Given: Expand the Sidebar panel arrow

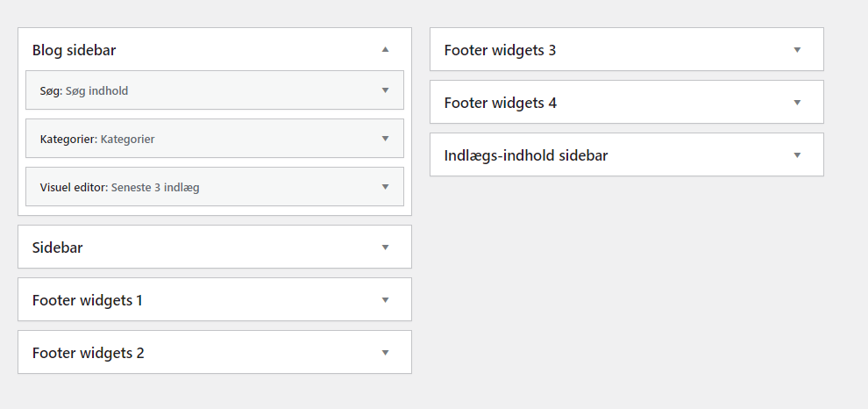Looking at the screenshot, I should [385, 248].
